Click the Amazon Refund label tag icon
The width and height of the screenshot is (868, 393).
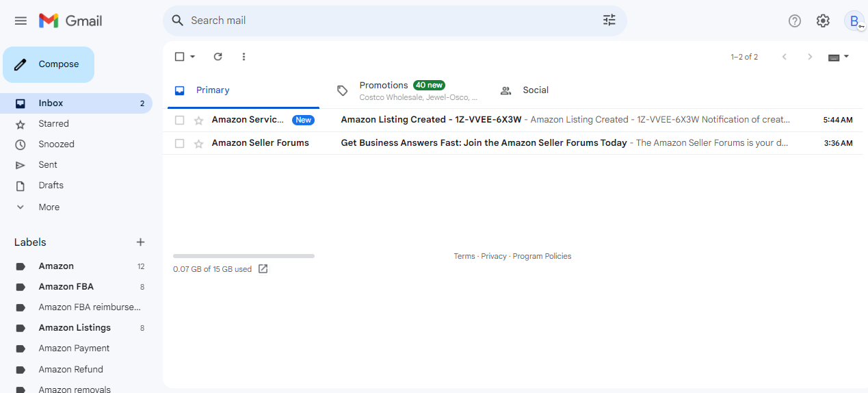point(21,370)
